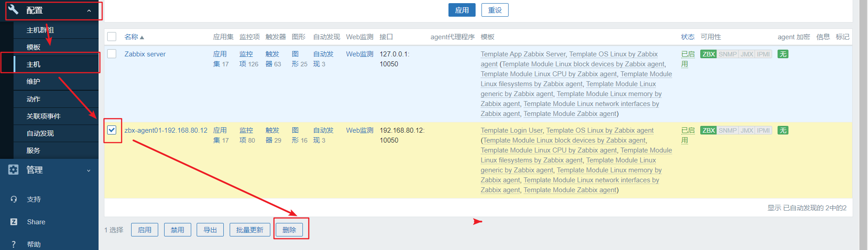
Task: Click ZBX availability badge for Zabbix server
Action: pyautogui.click(x=708, y=54)
